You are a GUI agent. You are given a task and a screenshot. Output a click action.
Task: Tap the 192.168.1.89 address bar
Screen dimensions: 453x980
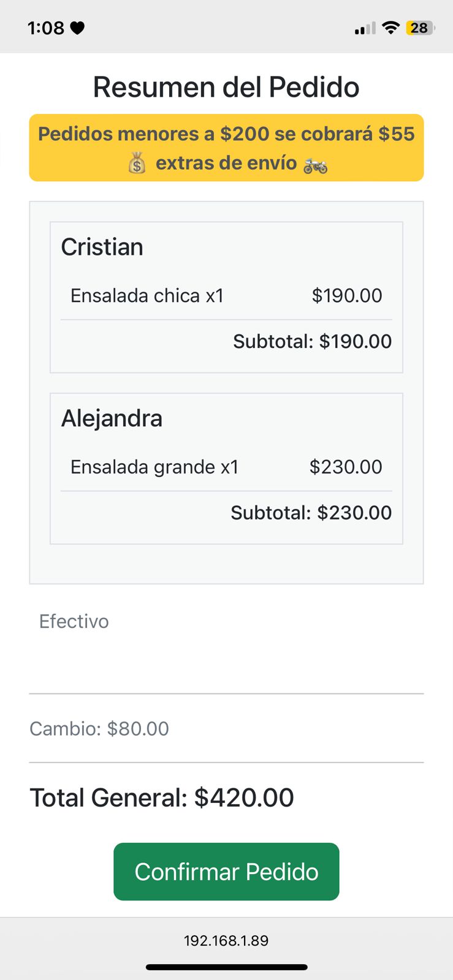pos(226,940)
